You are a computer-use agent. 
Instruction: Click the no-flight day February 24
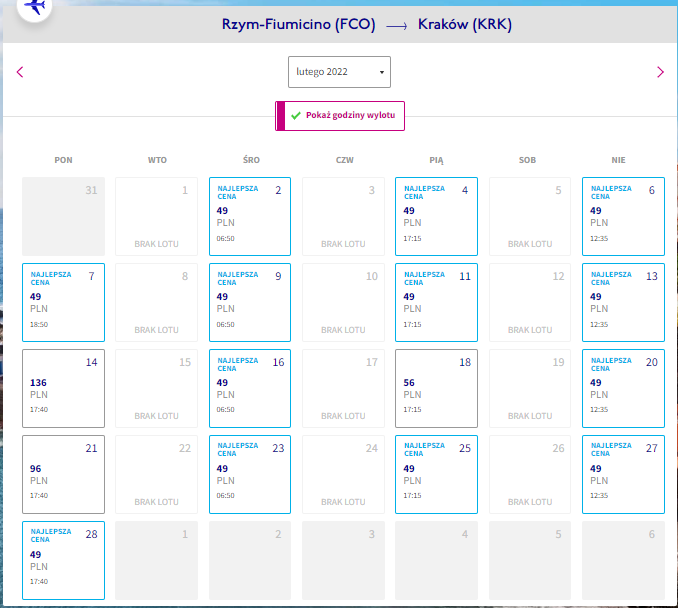(343, 474)
